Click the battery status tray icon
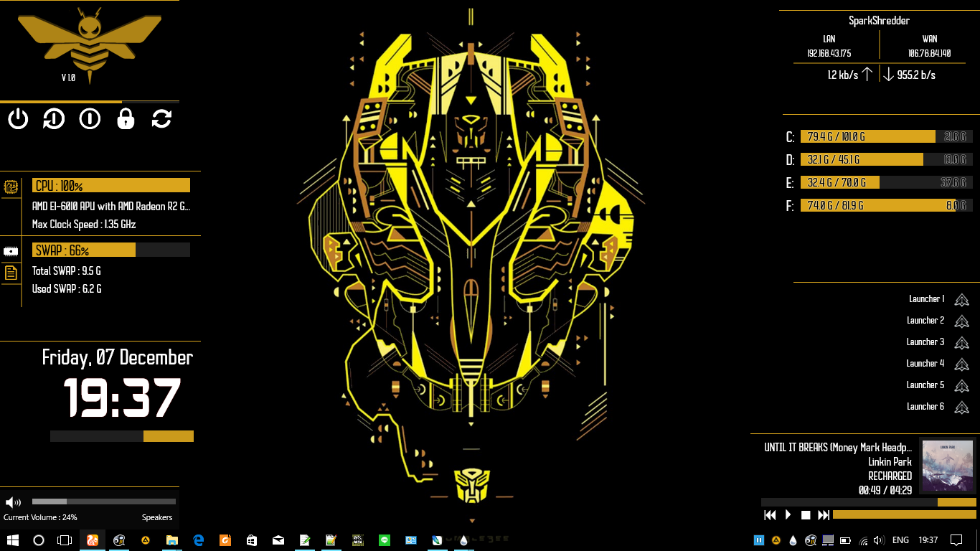 click(845, 540)
